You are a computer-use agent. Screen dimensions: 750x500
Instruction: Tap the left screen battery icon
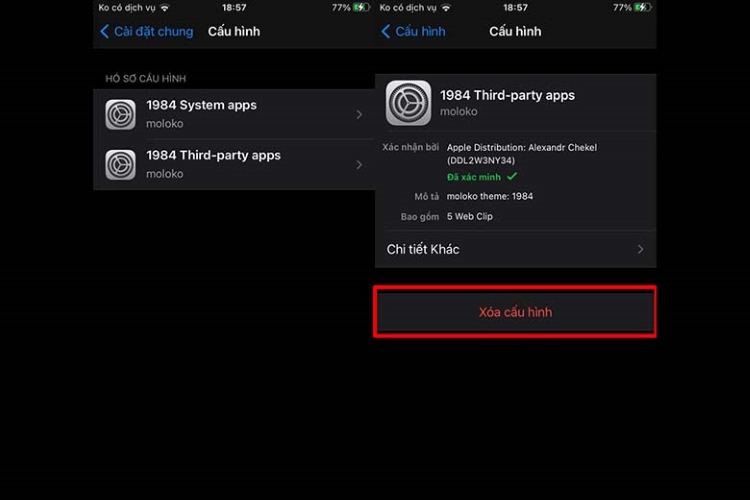(362, 8)
